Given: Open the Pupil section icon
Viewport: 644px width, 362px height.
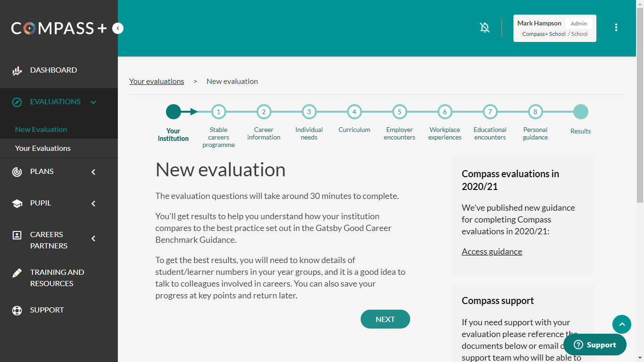Looking at the screenshot, I should click(x=17, y=203).
